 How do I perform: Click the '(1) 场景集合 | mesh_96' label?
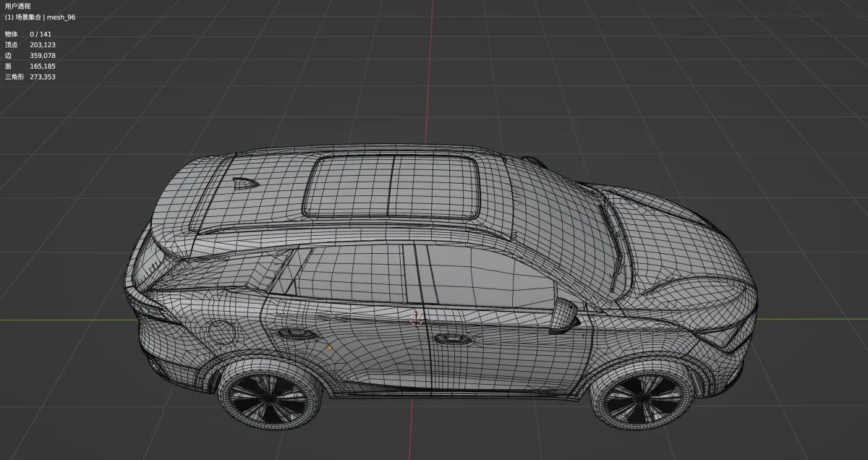[x=40, y=17]
